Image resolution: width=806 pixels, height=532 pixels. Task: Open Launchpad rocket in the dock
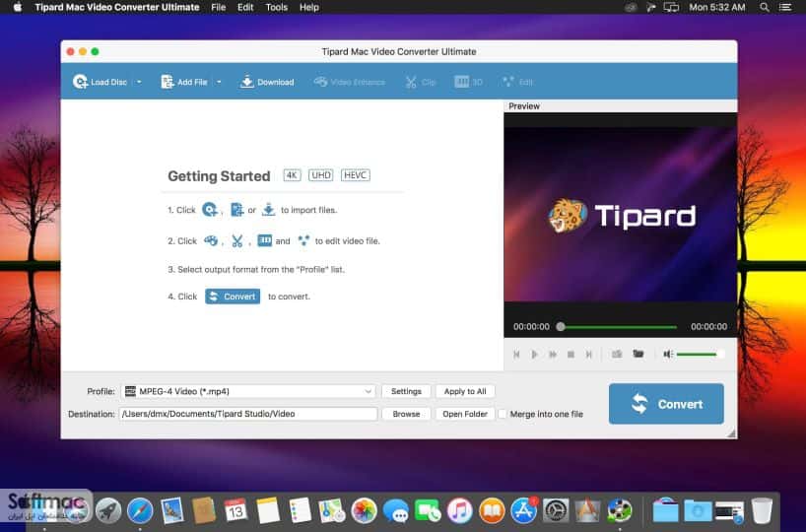pos(108,511)
